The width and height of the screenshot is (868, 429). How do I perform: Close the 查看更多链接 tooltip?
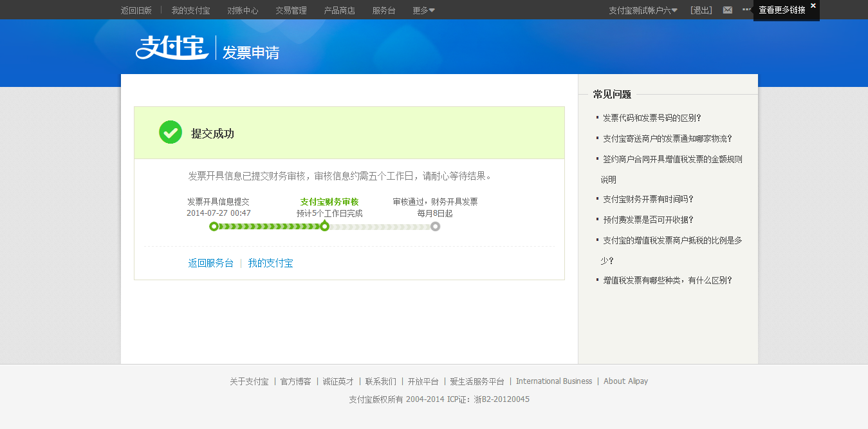coord(813,5)
